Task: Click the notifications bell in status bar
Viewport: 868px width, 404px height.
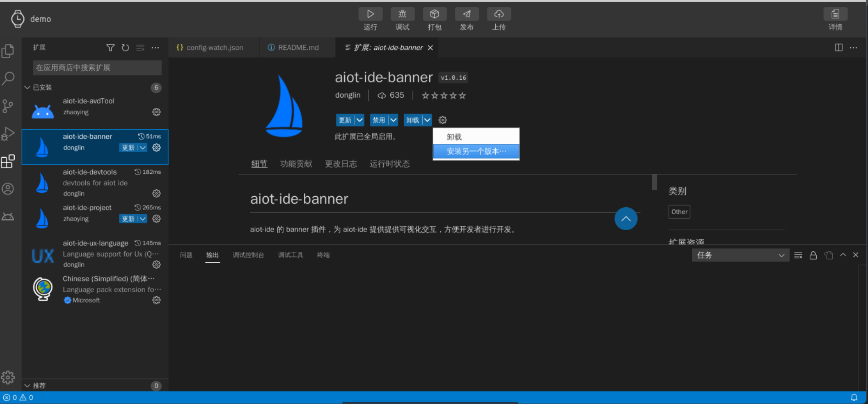Action: point(854,398)
